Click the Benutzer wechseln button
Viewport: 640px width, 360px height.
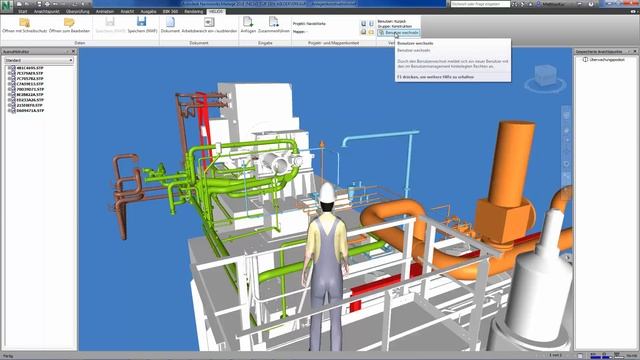coord(398,33)
